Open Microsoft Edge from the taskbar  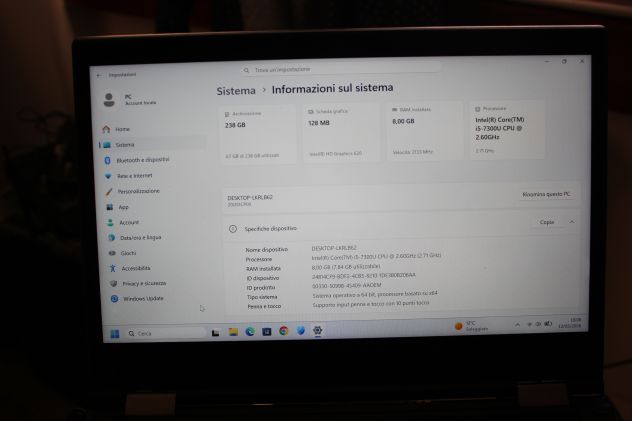[250, 332]
